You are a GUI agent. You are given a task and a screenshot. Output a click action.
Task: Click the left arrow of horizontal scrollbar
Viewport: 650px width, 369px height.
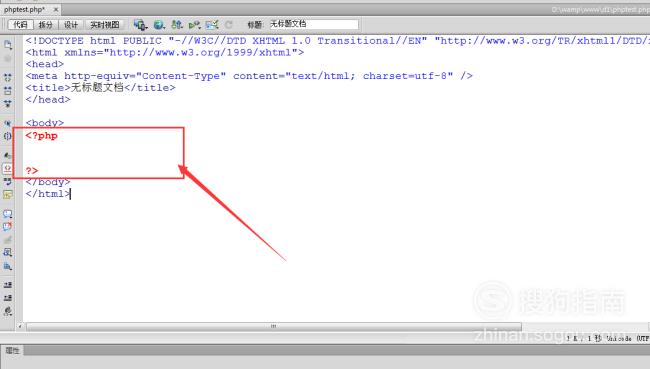(x=19, y=326)
